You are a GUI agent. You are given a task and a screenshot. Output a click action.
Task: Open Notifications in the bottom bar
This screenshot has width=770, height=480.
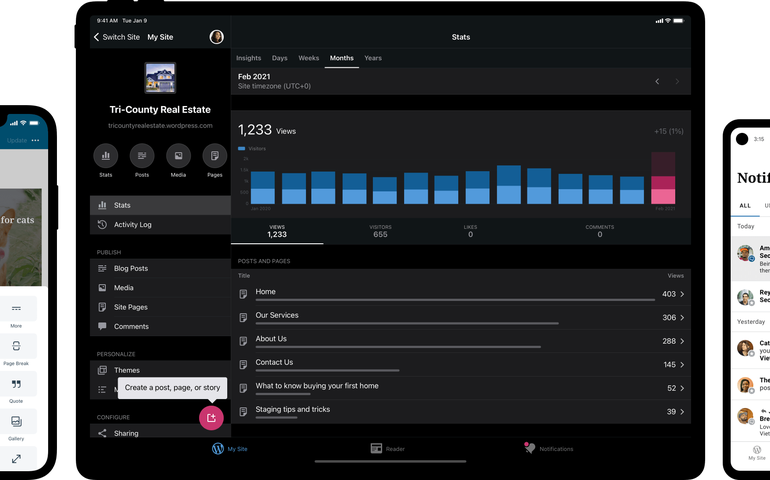531,449
